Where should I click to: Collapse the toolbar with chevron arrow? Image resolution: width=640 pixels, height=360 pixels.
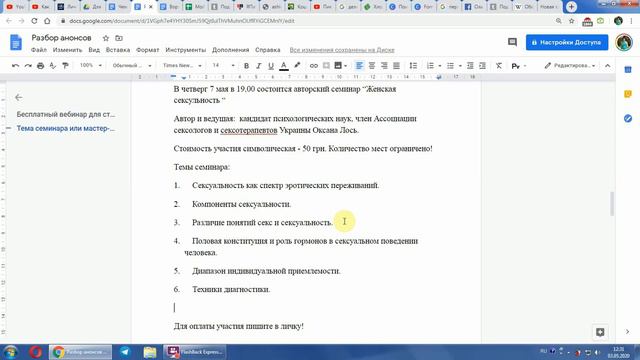pyautogui.click(x=607, y=66)
